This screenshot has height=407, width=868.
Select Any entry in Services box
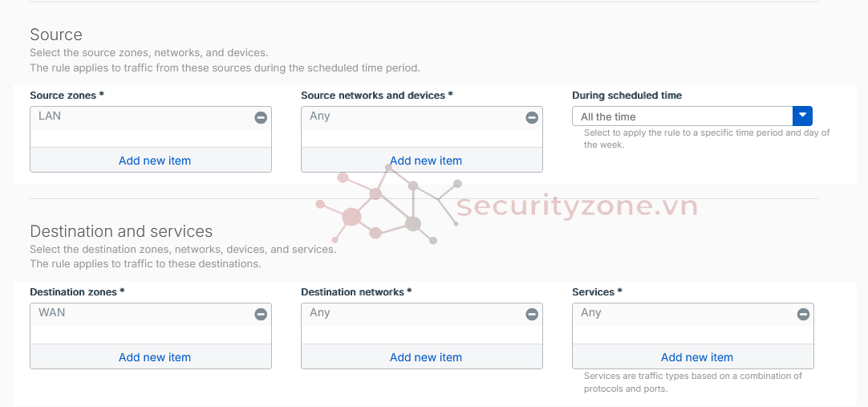click(x=591, y=313)
